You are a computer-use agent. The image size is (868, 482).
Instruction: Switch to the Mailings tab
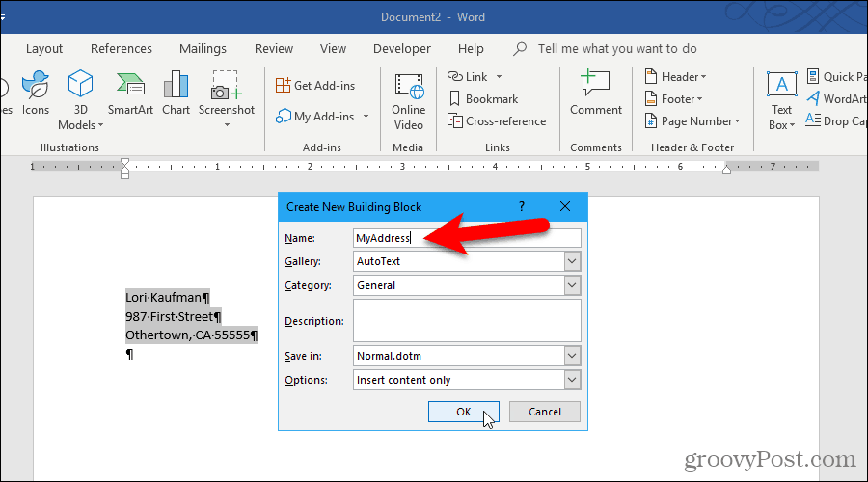[203, 49]
